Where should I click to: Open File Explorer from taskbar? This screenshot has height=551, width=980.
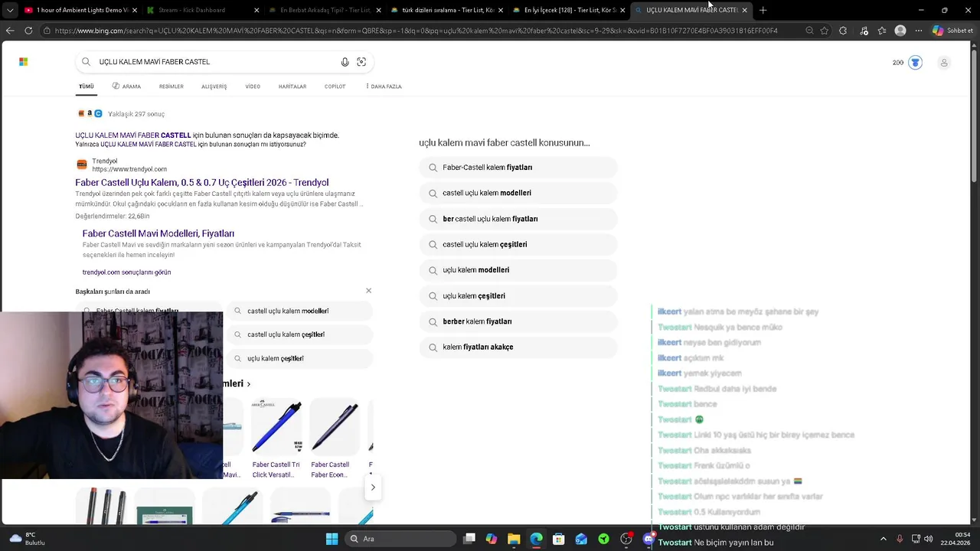[514, 539]
